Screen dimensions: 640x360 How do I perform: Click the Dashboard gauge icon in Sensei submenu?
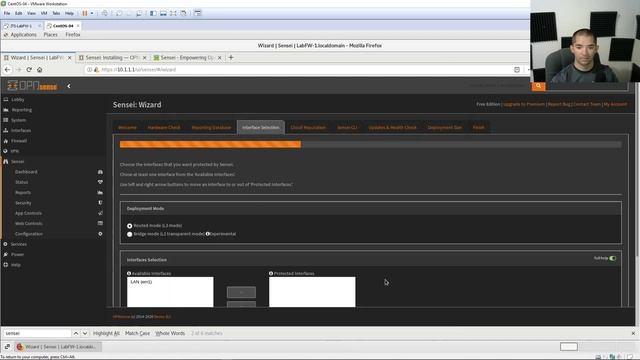[x=100, y=172]
